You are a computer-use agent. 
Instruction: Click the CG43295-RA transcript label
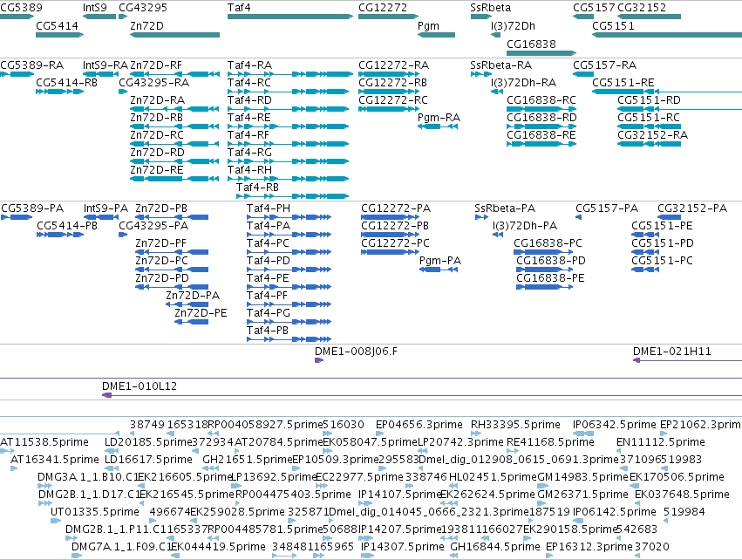coord(153,83)
